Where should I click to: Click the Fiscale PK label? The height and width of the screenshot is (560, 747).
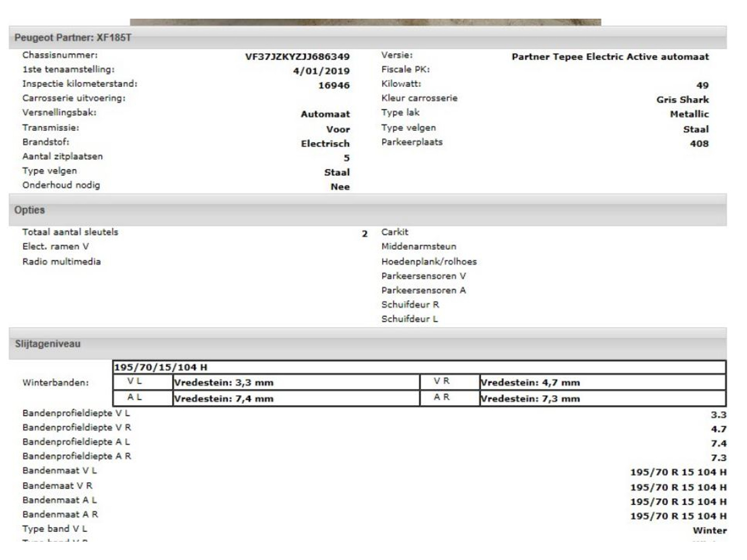click(405, 69)
